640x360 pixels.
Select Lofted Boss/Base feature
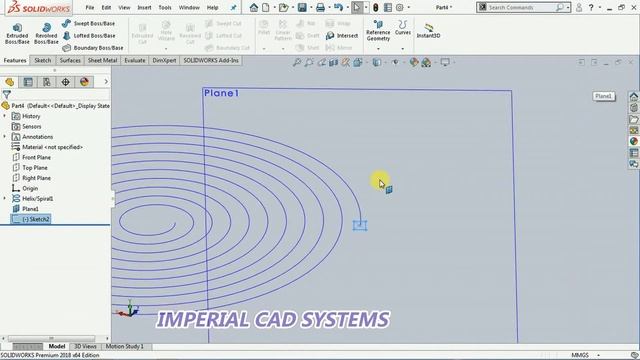[89, 36]
